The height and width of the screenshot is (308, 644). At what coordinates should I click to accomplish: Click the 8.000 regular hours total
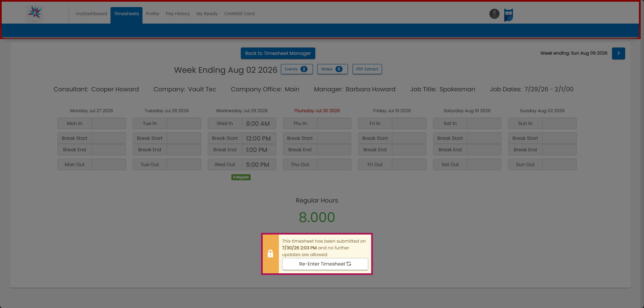[317, 217]
